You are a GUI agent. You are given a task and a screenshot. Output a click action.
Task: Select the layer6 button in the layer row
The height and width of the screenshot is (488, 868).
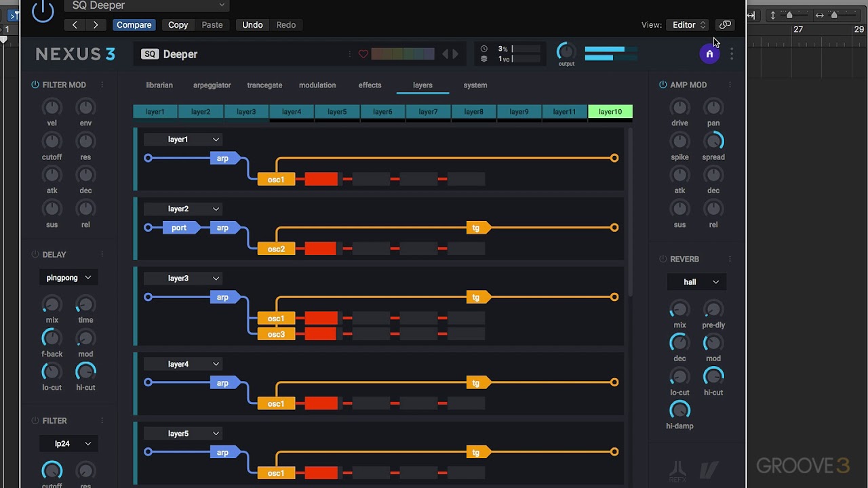(x=382, y=112)
